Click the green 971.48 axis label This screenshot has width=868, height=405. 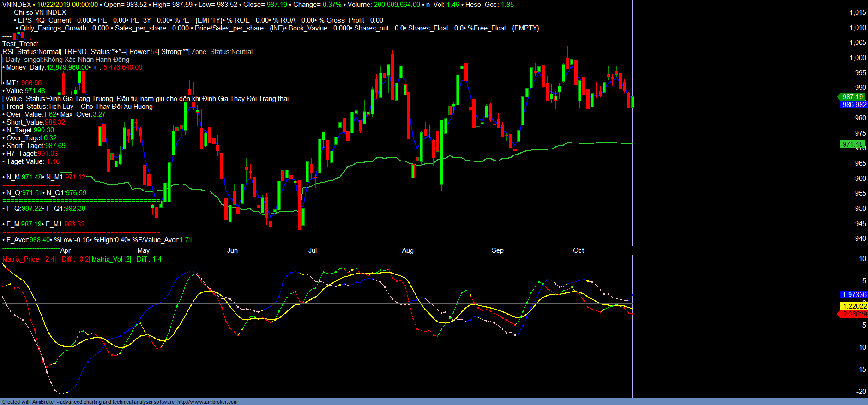point(852,144)
